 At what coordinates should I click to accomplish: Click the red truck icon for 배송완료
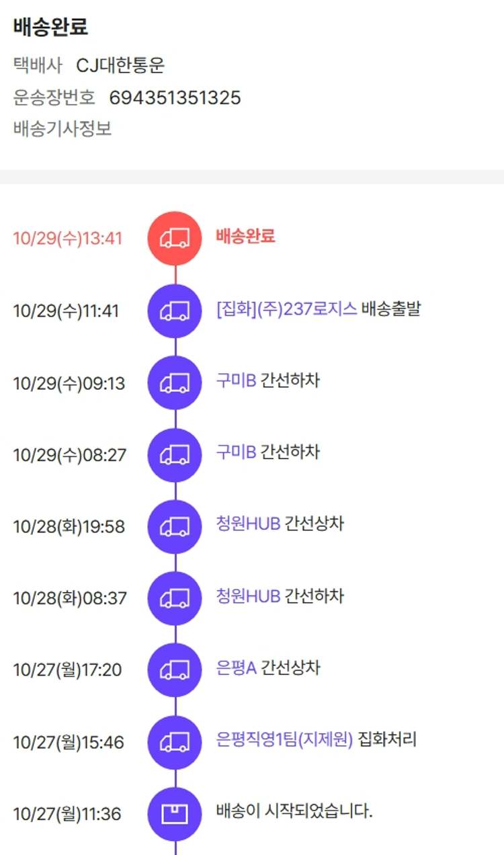pos(175,239)
